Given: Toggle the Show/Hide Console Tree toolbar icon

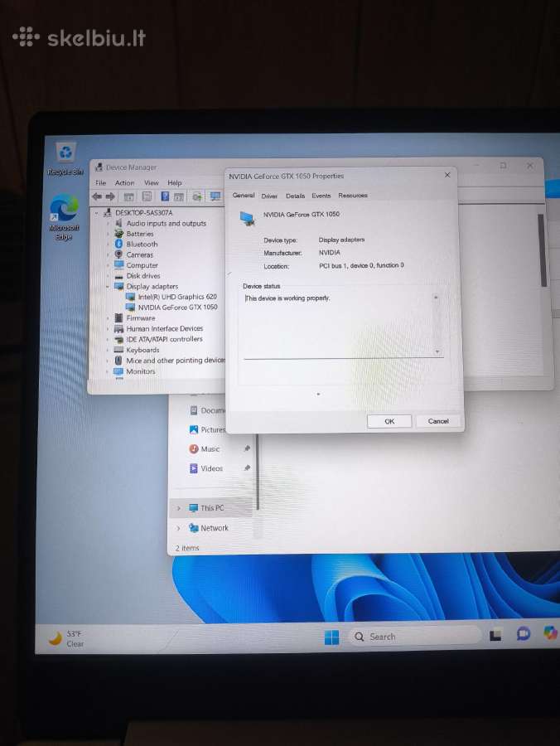Looking at the screenshot, I should 128,196.
